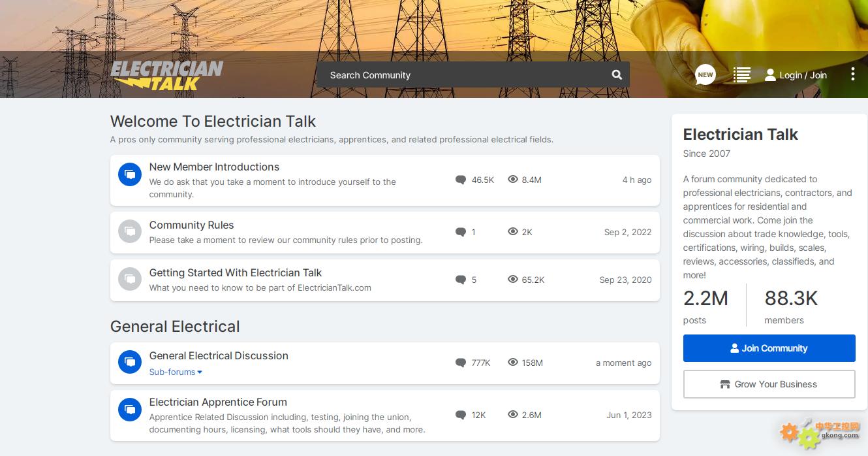The height and width of the screenshot is (456, 868).
Task: Open the three-dot more options menu
Action: tap(852, 74)
